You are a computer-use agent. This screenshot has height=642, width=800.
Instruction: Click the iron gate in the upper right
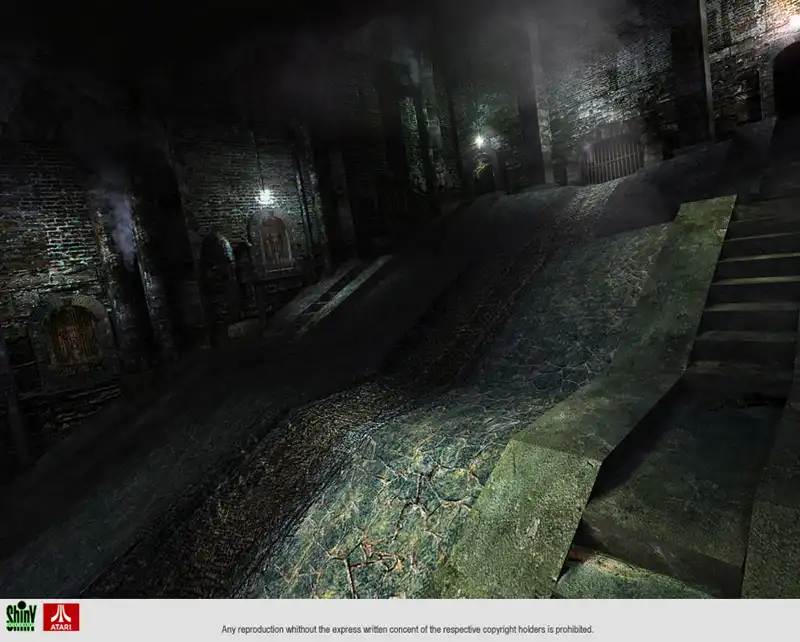[612, 157]
